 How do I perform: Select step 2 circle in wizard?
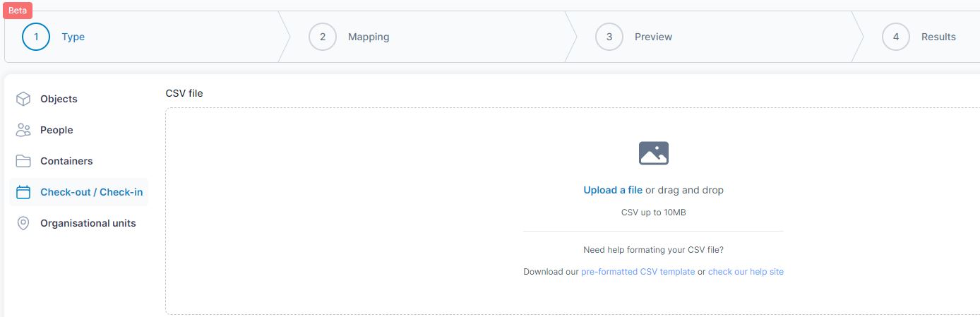point(323,37)
